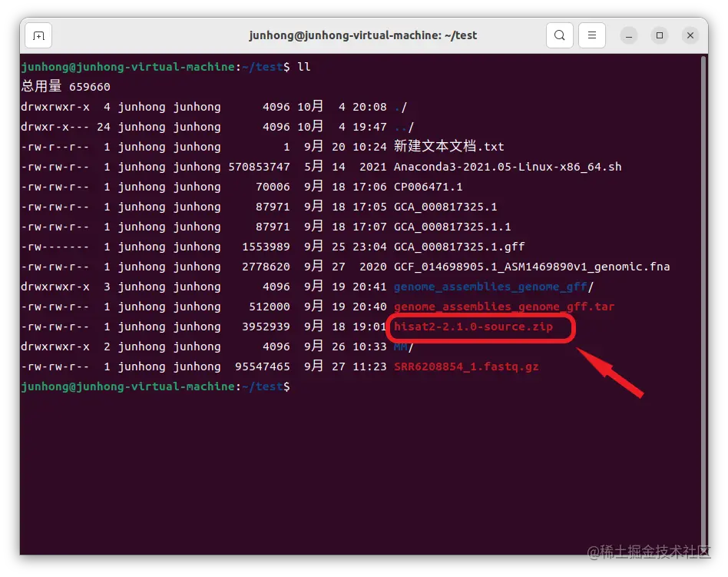Screen dimensions: 728x577
Task: Click the file size 70006
Action: point(273,187)
